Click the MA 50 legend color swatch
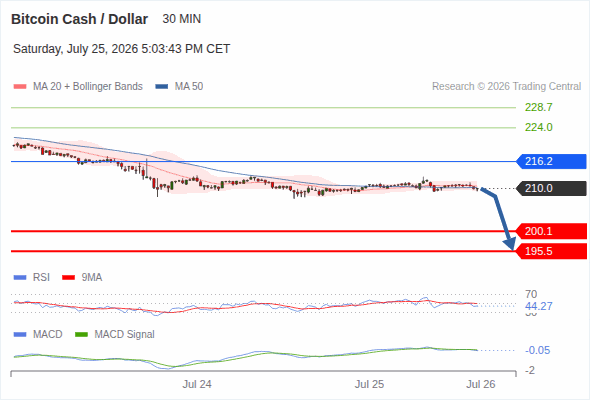Screen dimensions: 590x400 pos(162,87)
